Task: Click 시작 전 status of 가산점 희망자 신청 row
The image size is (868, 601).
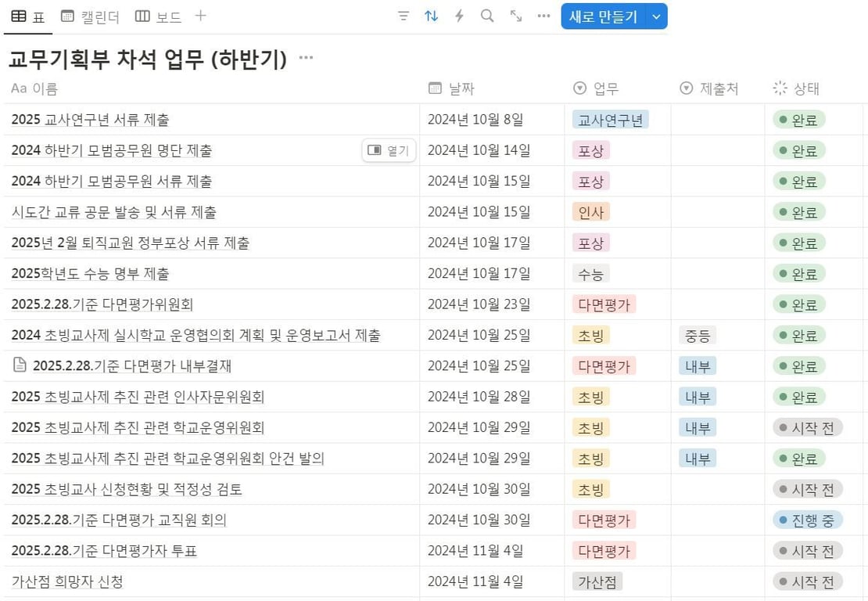Action: (x=808, y=581)
